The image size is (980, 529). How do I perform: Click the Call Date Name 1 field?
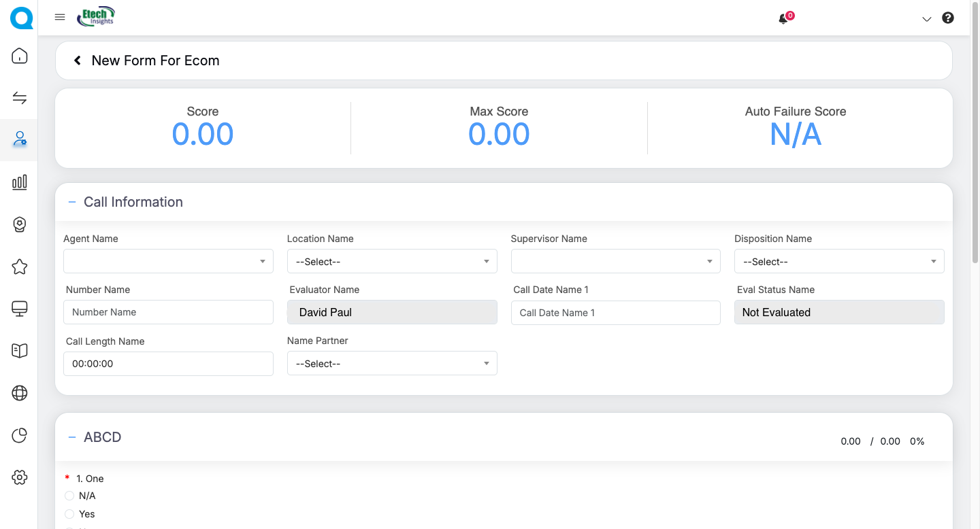615,313
